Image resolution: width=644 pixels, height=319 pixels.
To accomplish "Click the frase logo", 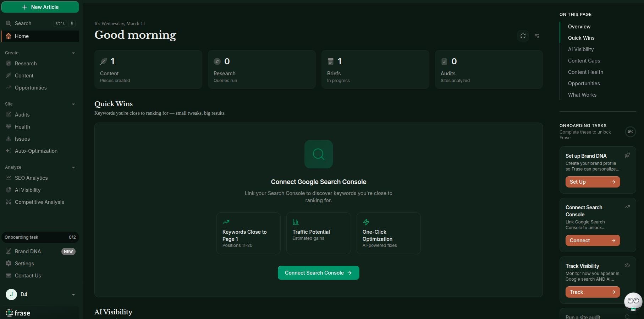I will click(x=18, y=313).
